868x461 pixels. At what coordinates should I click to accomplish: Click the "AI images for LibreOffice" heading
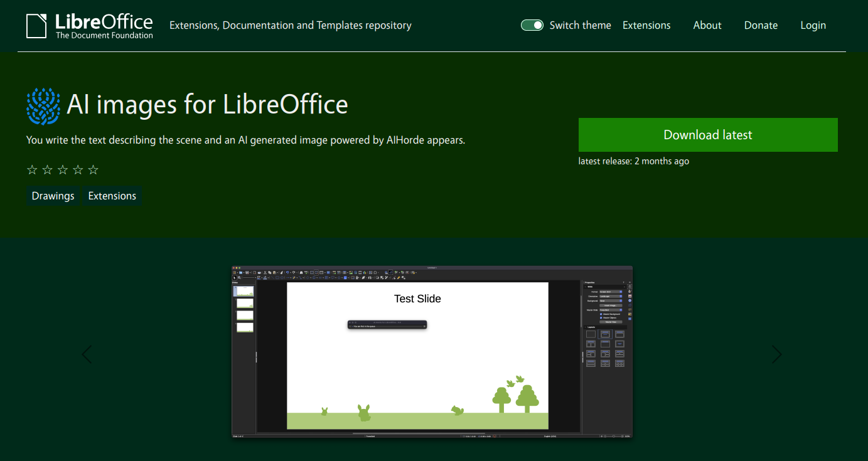tap(207, 105)
